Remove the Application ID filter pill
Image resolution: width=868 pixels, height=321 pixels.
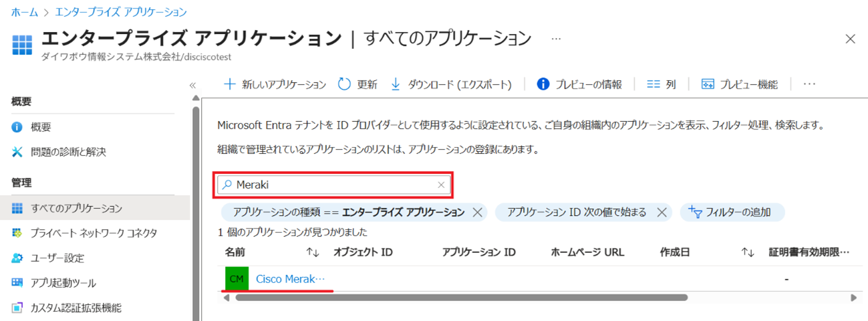coord(662,213)
